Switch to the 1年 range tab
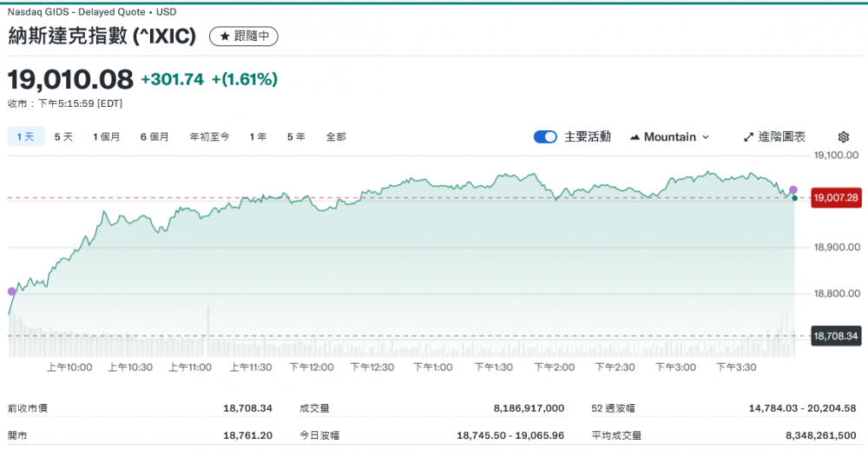Image resolution: width=868 pixels, height=457 pixels. [258, 137]
